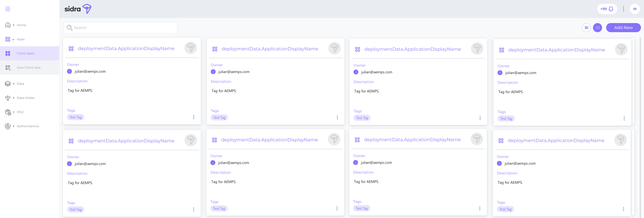Collapse the sidebar with the hamburger icon
The width and height of the screenshot is (644, 218).
pyautogui.click(x=8, y=9)
